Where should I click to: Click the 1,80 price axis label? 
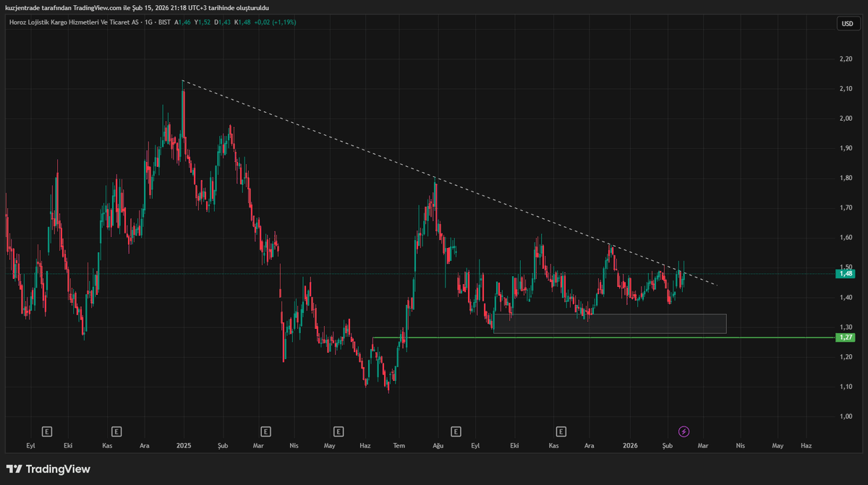pos(846,179)
